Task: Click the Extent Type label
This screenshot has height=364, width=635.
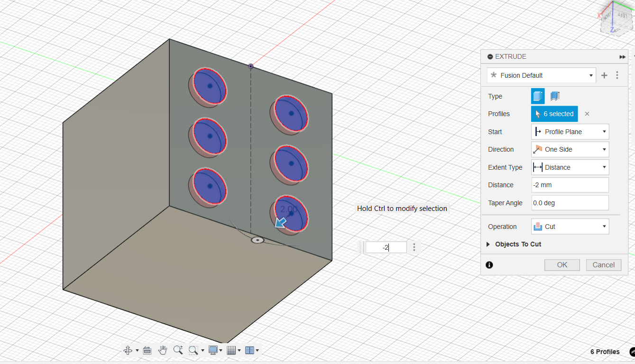Action: (x=505, y=167)
